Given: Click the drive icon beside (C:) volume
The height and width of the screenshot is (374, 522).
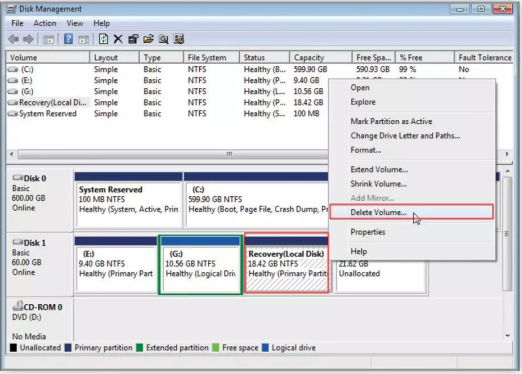Looking at the screenshot, I should click(13, 70).
